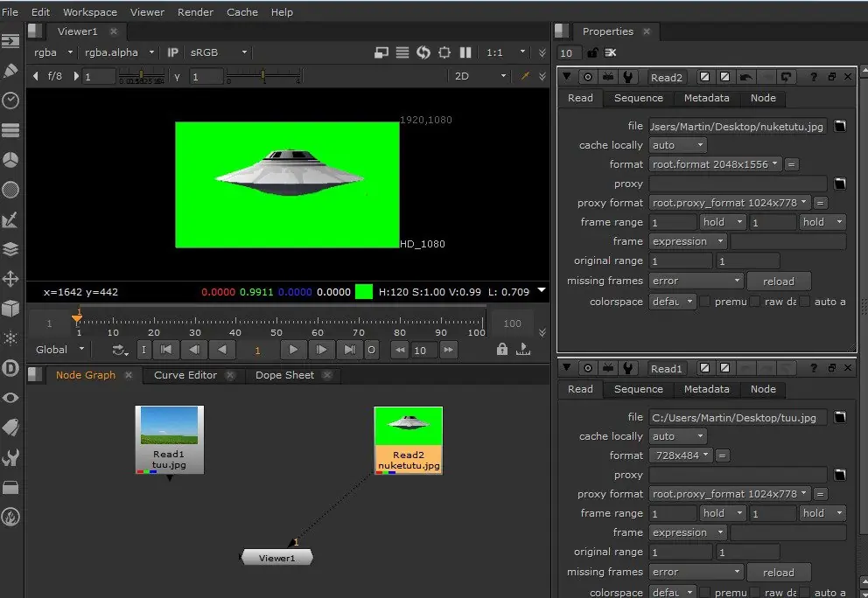868x598 pixels.
Task: Open the Time nodes clock icon
Action: click(x=10, y=101)
